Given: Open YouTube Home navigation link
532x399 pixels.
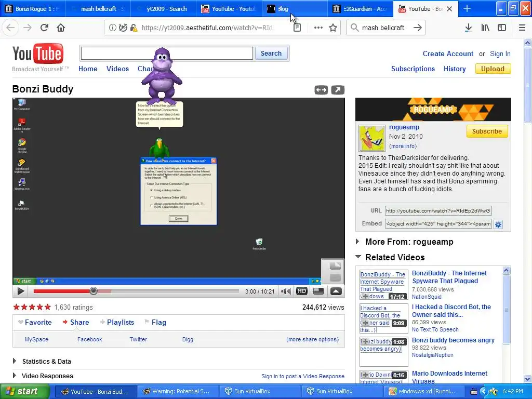Looking at the screenshot, I should click(88, 69).
